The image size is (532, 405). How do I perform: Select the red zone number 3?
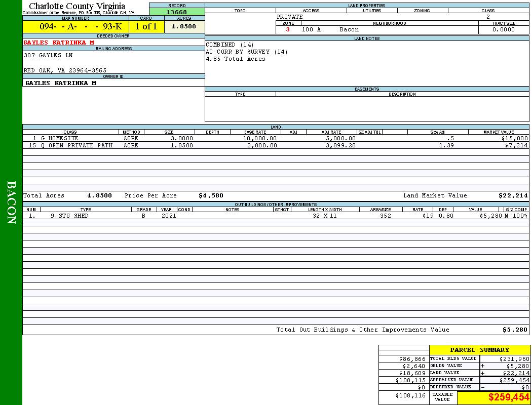288,29
